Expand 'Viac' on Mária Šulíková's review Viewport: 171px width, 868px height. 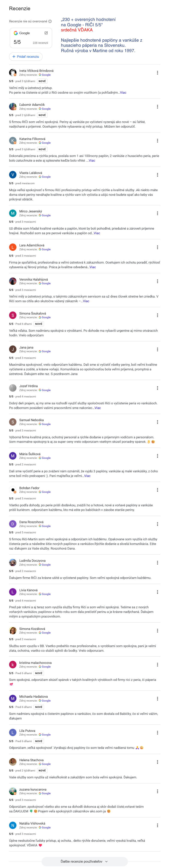coord(87,476)
